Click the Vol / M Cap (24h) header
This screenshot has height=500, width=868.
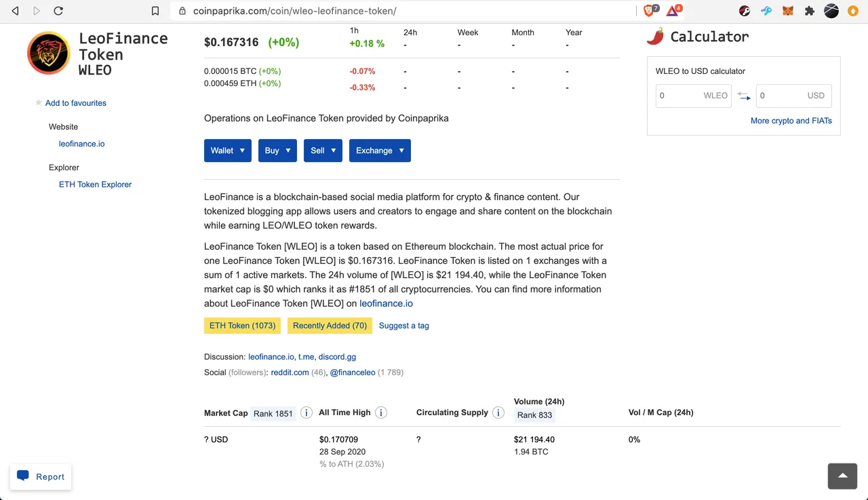pyautogui.click(x=661, y=412)
